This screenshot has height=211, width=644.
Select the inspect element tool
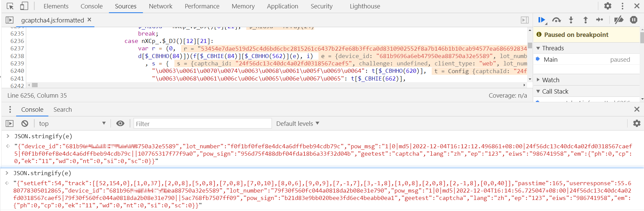coord(10,6)
